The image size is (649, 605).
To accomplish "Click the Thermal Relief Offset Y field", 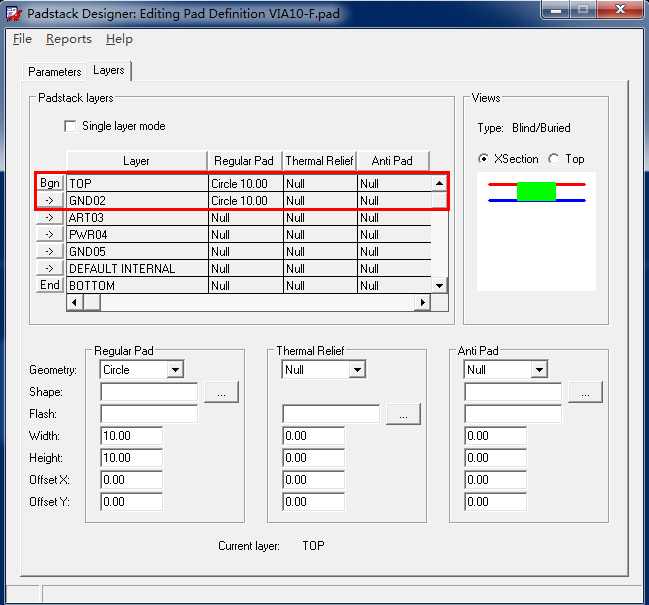I will [x=314, y=502].
